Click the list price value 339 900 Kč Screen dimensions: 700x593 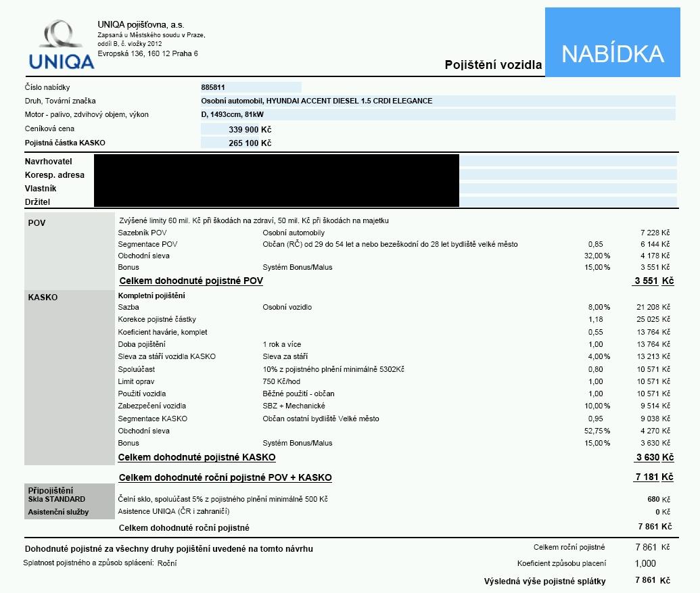(250, 130)
